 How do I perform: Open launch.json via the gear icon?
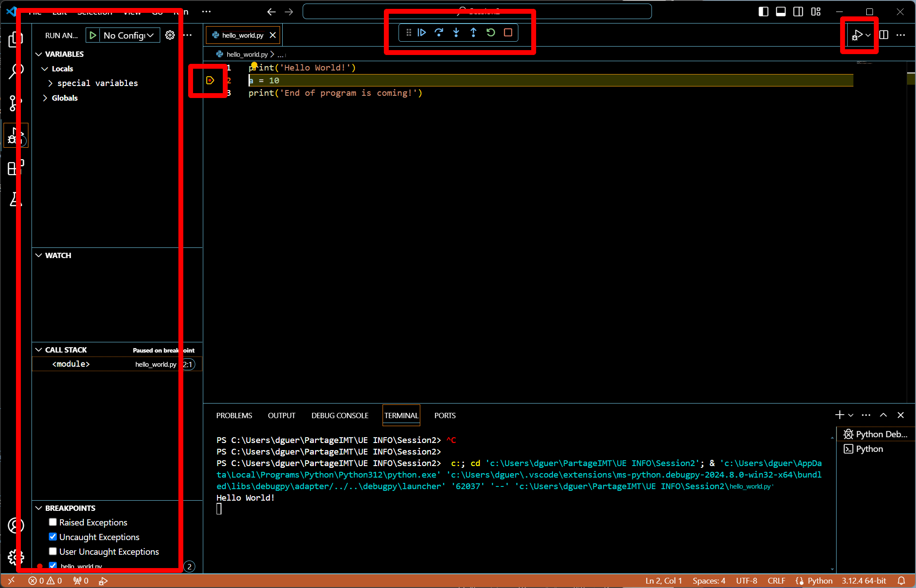pyautogui.click(x=170, y=35)
